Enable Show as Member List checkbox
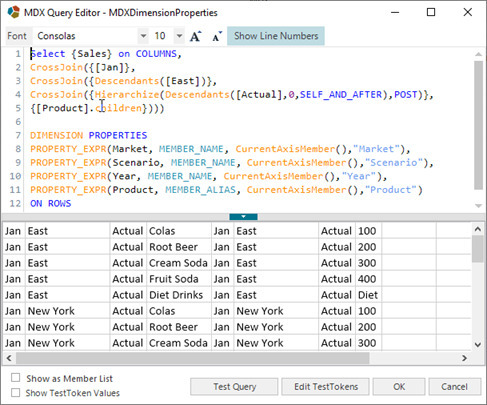This screenshot has width=487, height=405. click(x=15, y=378)
